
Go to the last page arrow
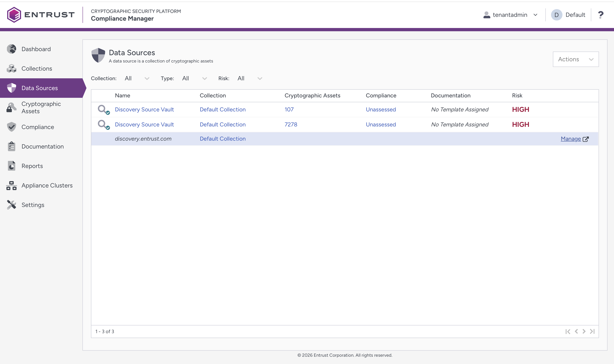[x=592, y=331]
